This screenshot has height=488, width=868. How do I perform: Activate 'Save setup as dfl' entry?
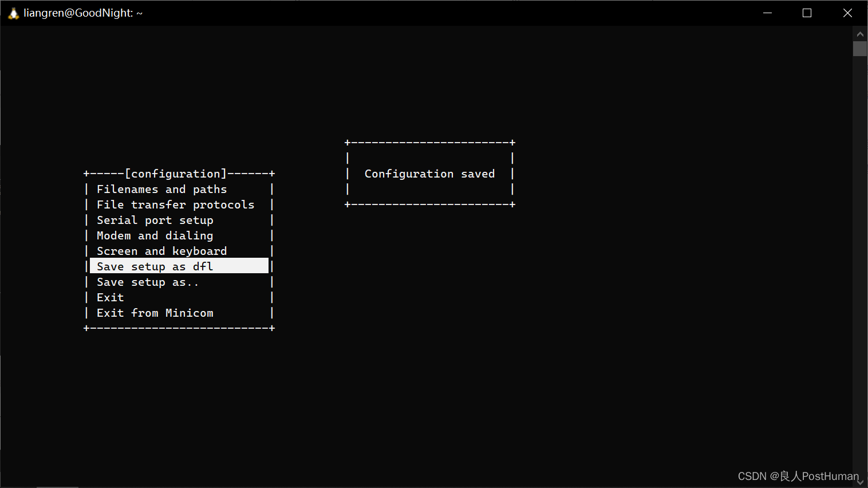(x=155, y=266)
